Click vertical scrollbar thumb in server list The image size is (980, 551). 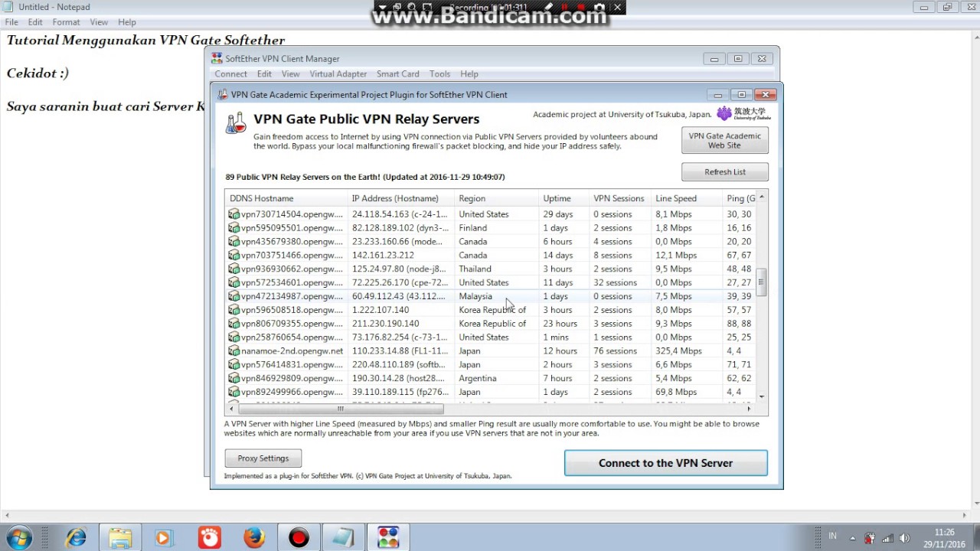click(x=761, y=282)
